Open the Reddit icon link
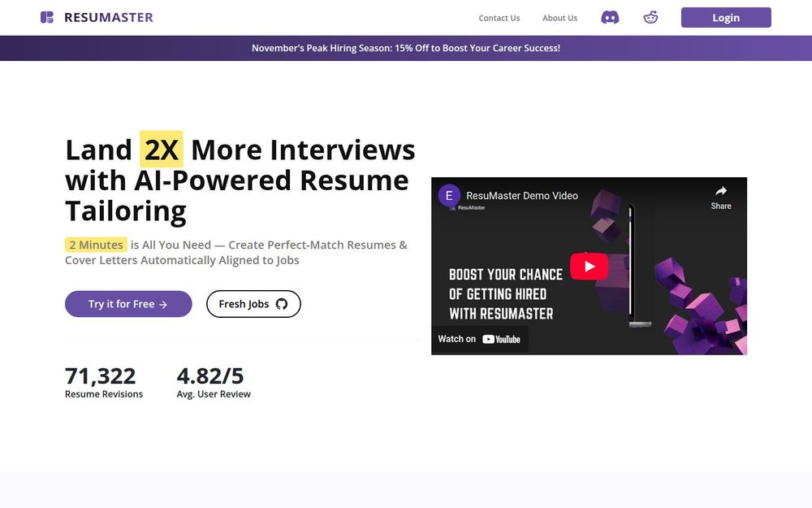The height and width of the screenshot is (508, 812). click(650, 18)
